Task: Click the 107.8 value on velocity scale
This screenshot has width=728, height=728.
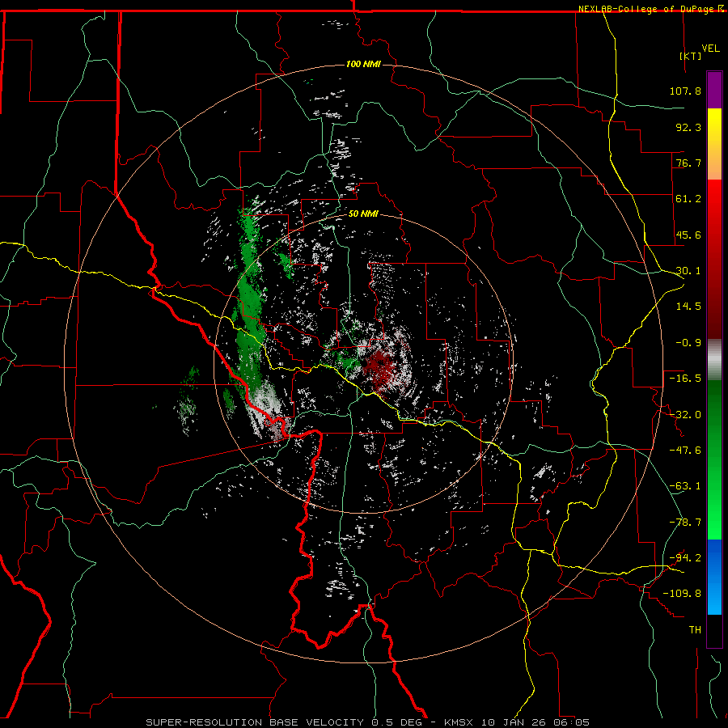Action: pyautogui.click(x=685, y=91)
